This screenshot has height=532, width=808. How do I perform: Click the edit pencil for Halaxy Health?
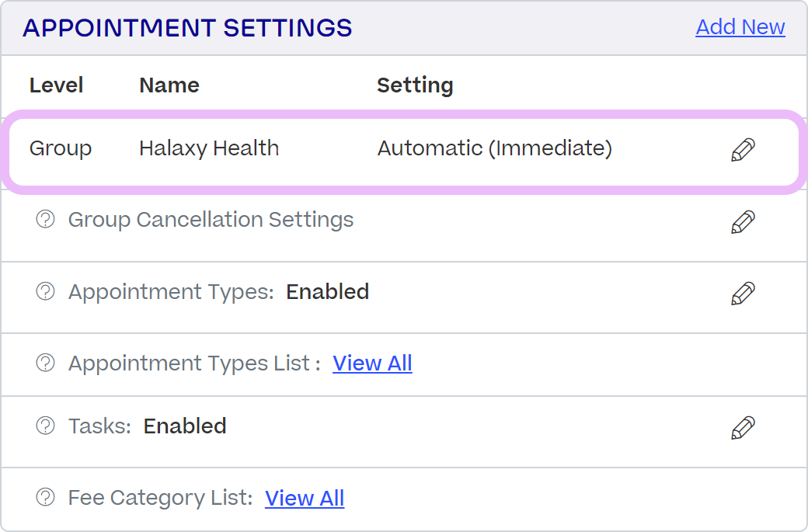coord(744,148)
